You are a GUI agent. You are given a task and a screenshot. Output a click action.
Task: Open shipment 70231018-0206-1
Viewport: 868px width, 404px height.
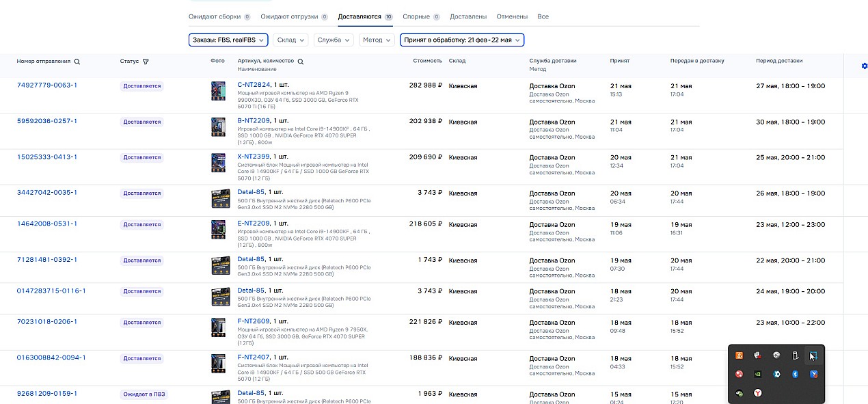(47, 321)
